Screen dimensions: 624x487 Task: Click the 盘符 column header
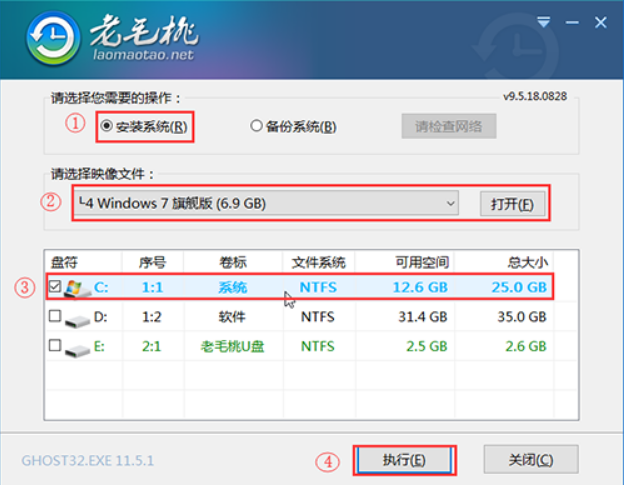(64, 262)
